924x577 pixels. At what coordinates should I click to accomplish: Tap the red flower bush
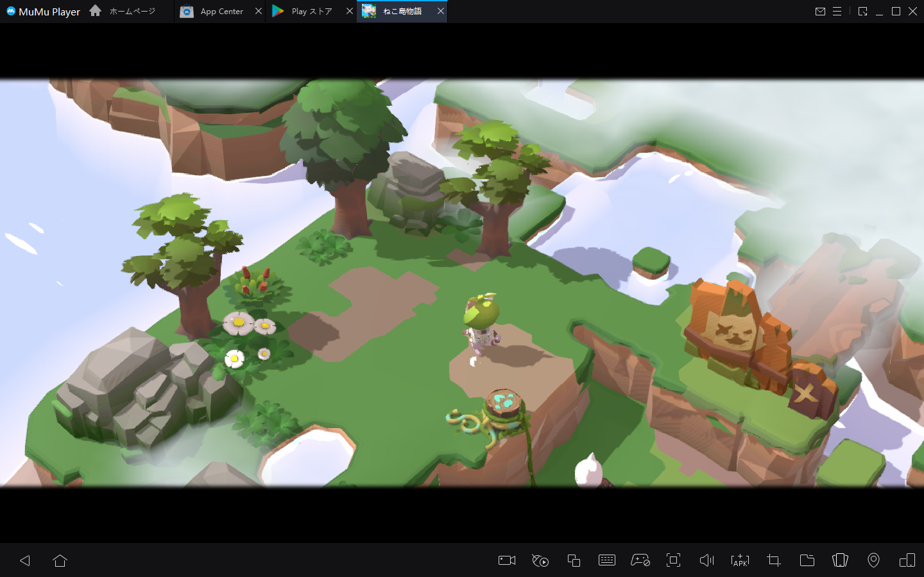[x=257, y=286]
